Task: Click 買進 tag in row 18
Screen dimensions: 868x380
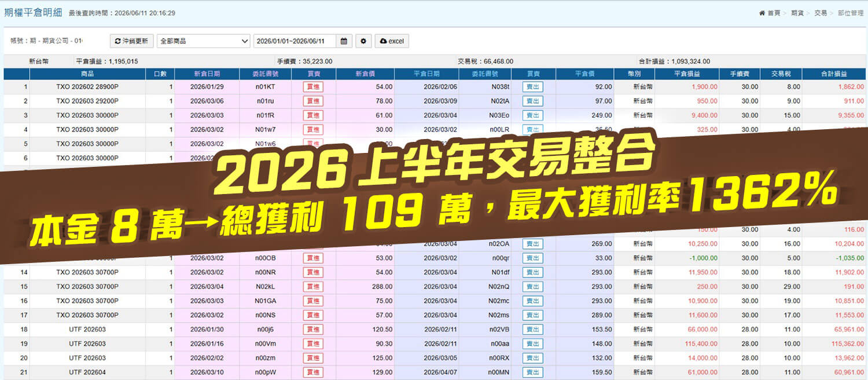Action: [x=313, y=330]
